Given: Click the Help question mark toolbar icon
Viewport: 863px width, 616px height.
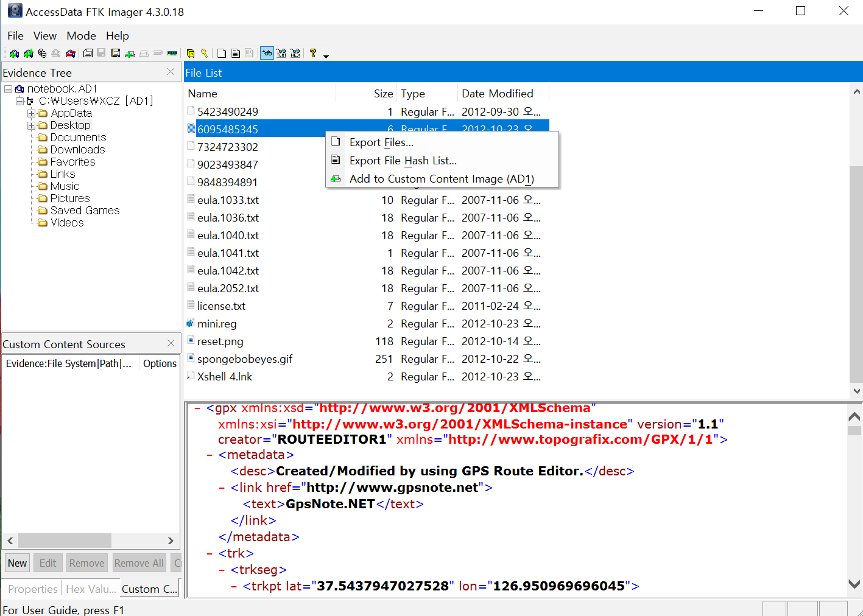Looking at the screenshot, I should (x=312, y=54).
